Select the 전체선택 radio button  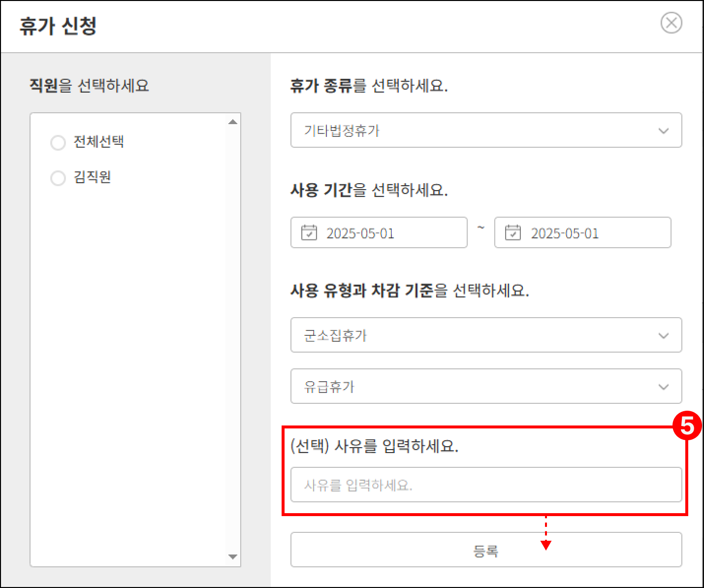(58, 143)
